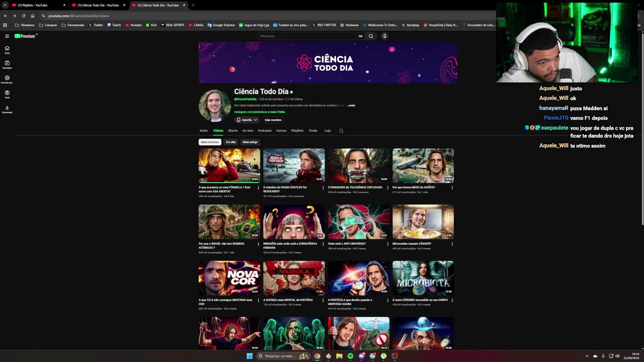This screenshot has height=362, width=644.
Task: Open a new browser tab
Action: tap(193, 5)
